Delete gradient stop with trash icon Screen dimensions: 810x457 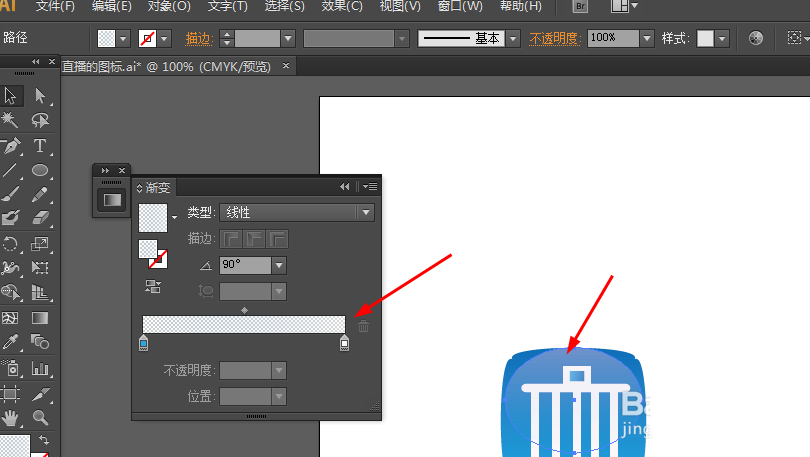[363, 326]
